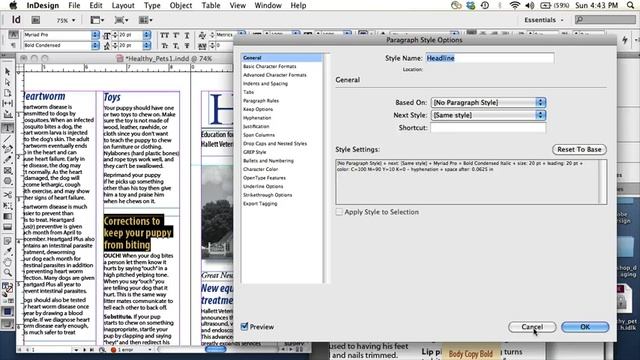Open the font size dropdown
The image size is (640, 360).
coord(147,35)
